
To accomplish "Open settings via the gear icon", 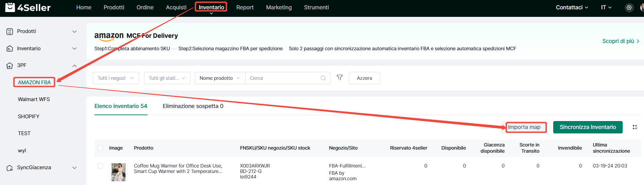I will [x=629, y=8].
